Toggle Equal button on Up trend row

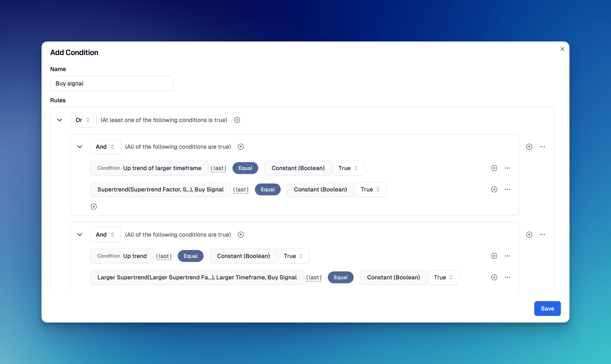190,256
